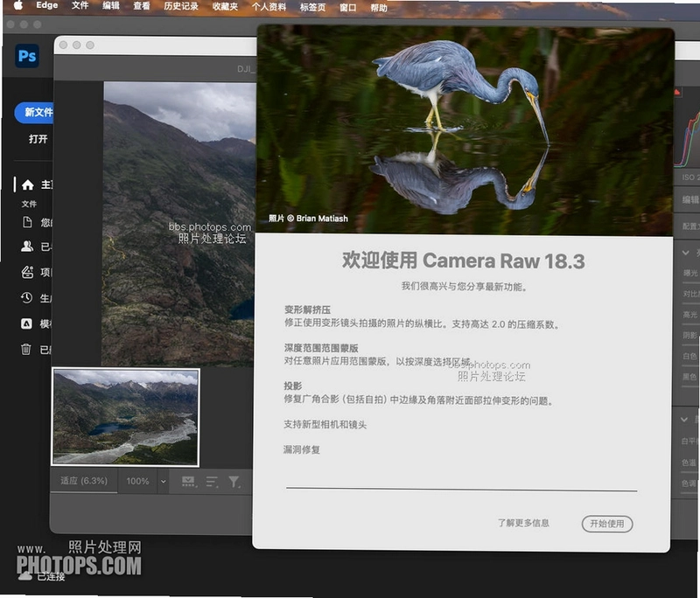
Task: Click the 变形解挤压 feature heading
Action: coord(307,309)
